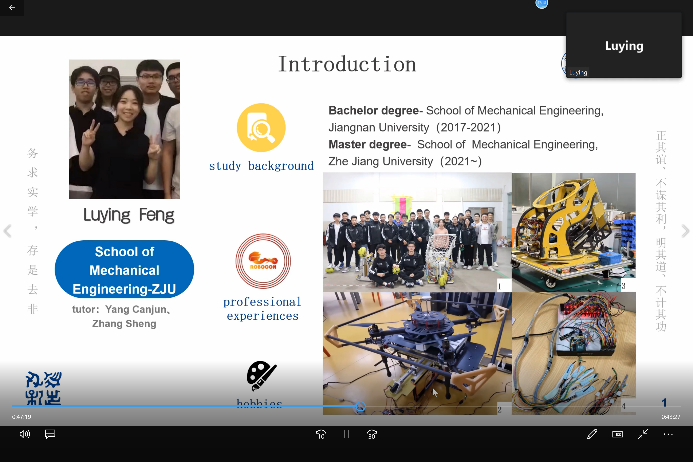Go to the next slide with right chevron

(x=685, y=231)
